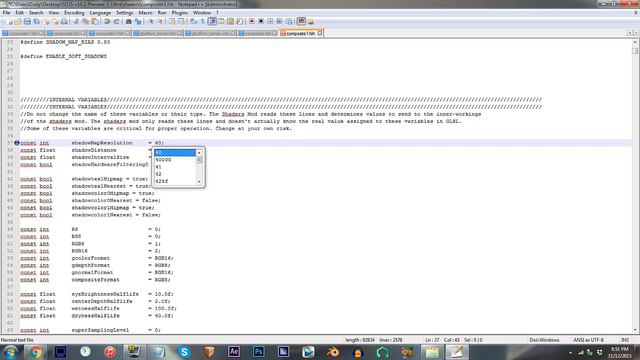Click the Copy toolbar icon
Image resolution: width=640 pixels, height=360 pixels.
coord(85,21)
